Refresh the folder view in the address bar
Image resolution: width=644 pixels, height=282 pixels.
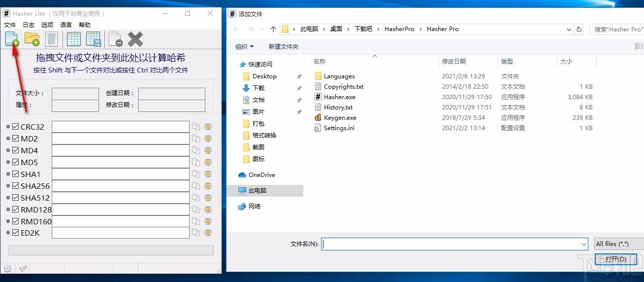pyautogui.click(x=579, y=29)
